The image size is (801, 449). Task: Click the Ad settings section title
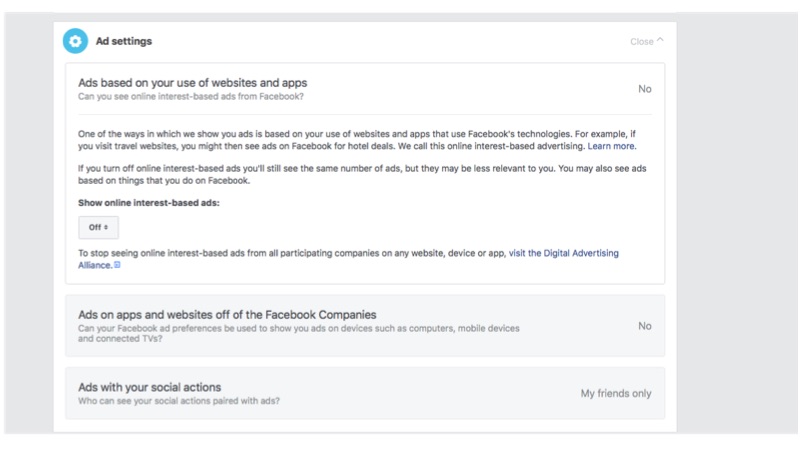(123, 42)
